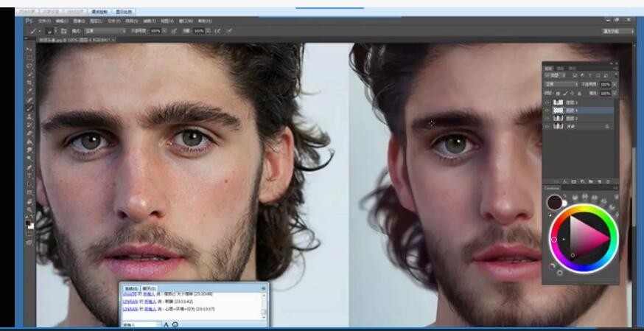The width and height of the screenshot is (644, 331).
Task: Toggle pressure for size icon in options bar
Action: tap(229, 31)
